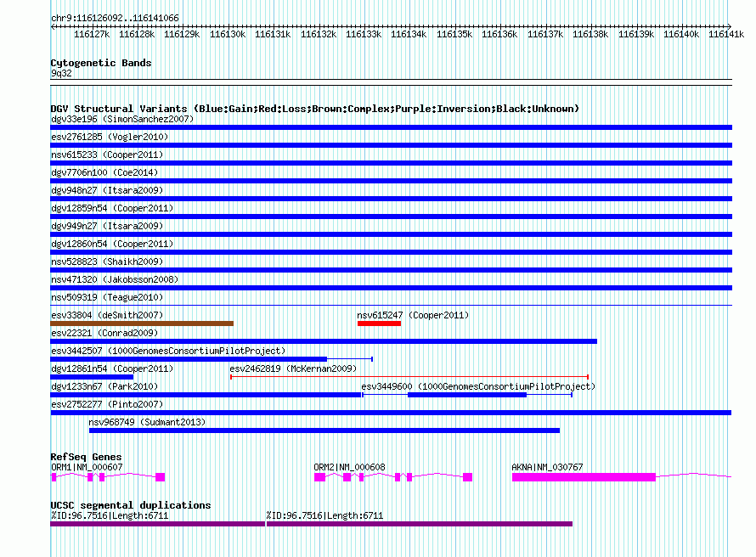The image size is (756, 557).
Task: Click the 116130k ruler tick label
Action: 228,34
